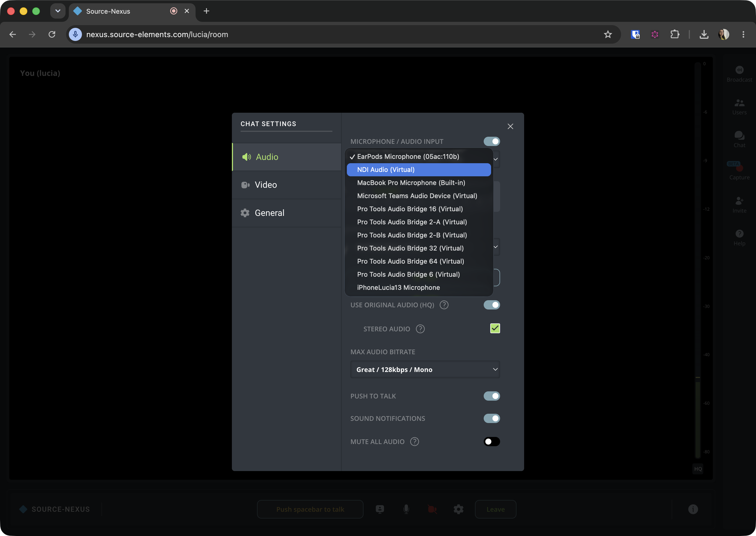Close the Source-Nexus browser tab
The width and height of the screenshot is (756, 536).
[187, 11]
